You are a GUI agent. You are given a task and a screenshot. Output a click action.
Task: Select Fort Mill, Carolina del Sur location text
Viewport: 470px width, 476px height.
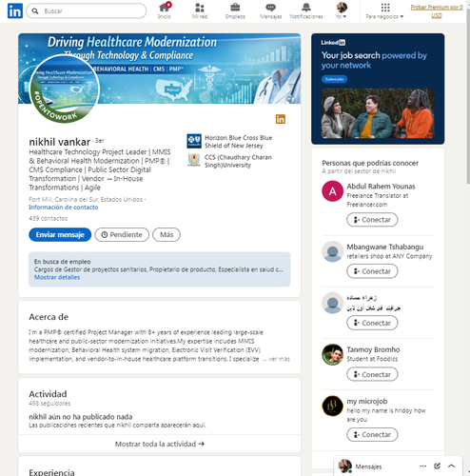coord(86,200)
